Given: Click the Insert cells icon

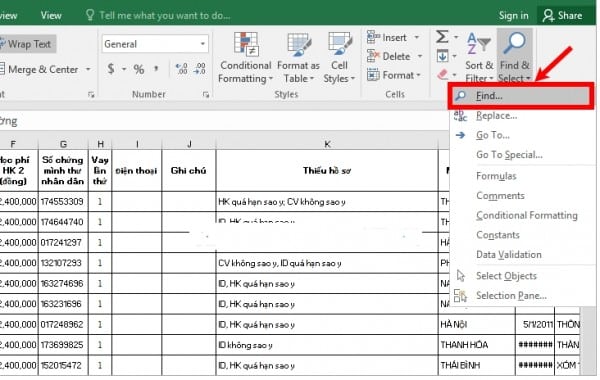Looking at the screenshot, I should point(373,37).
